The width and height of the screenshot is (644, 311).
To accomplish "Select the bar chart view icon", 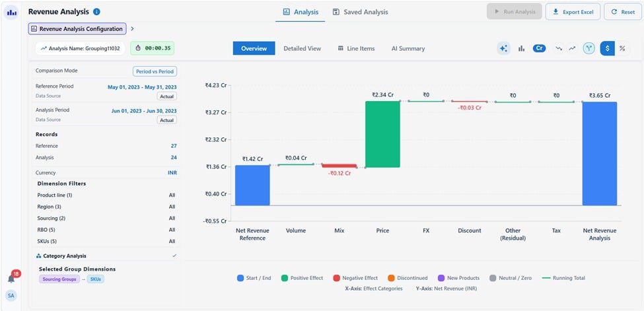I will tap(521, 48).
